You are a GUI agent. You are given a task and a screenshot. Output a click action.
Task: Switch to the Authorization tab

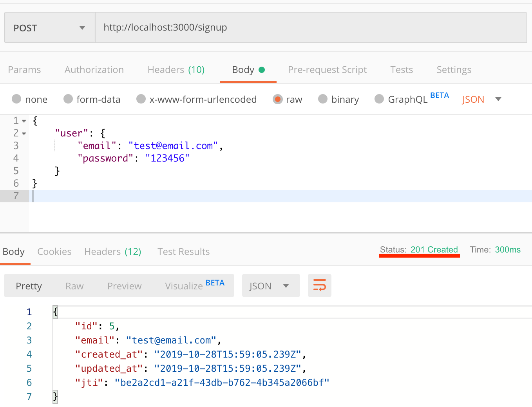point(94,69)
